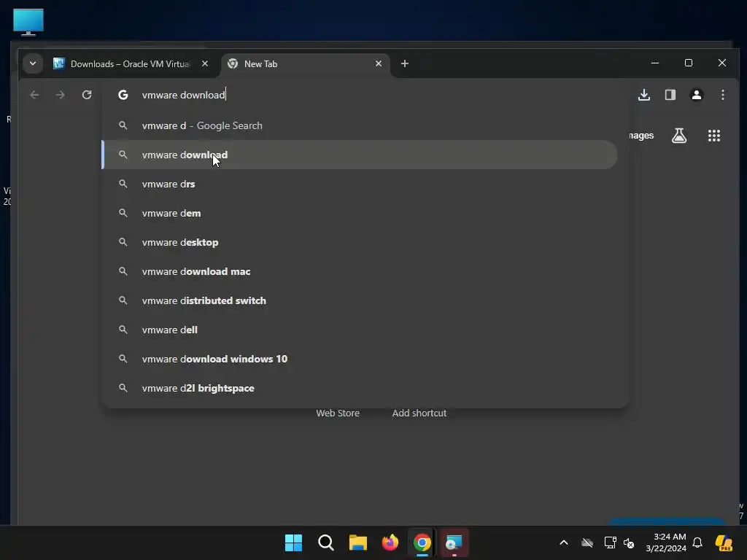
Task: Choose 'vmware distributed switch' suggestion
Action: pyautogui.click(x=360, y=300)
